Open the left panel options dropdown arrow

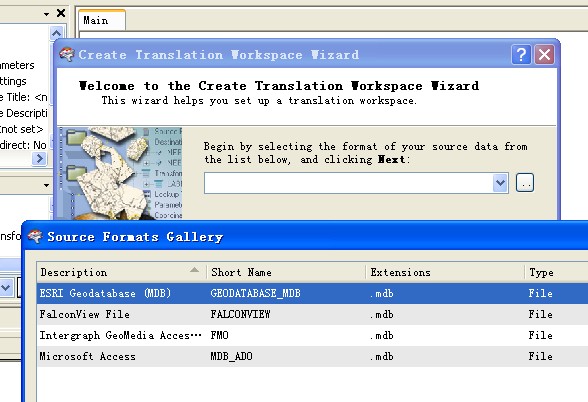(46, 14)
